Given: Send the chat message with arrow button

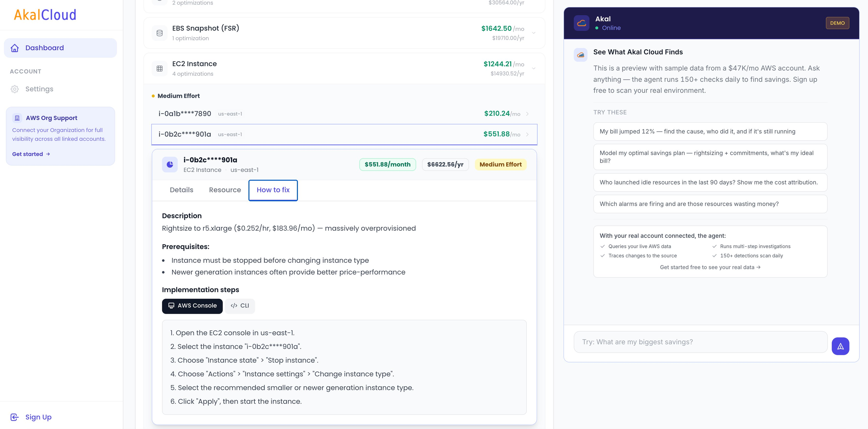Looking at the screenshot, I should (840, 346).
